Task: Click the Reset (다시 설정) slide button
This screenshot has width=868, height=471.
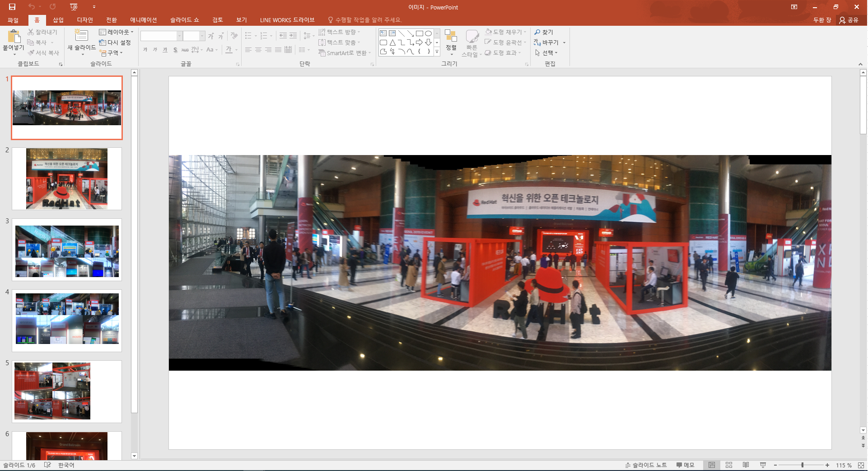Action: tap(115, 42)
